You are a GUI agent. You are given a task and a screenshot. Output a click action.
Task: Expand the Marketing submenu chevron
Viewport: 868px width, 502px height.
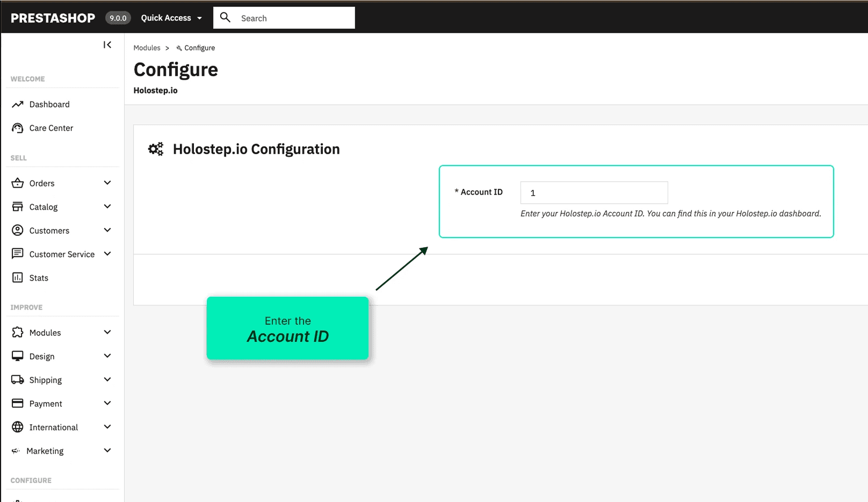pyautogui.click(x=107, y=450)
